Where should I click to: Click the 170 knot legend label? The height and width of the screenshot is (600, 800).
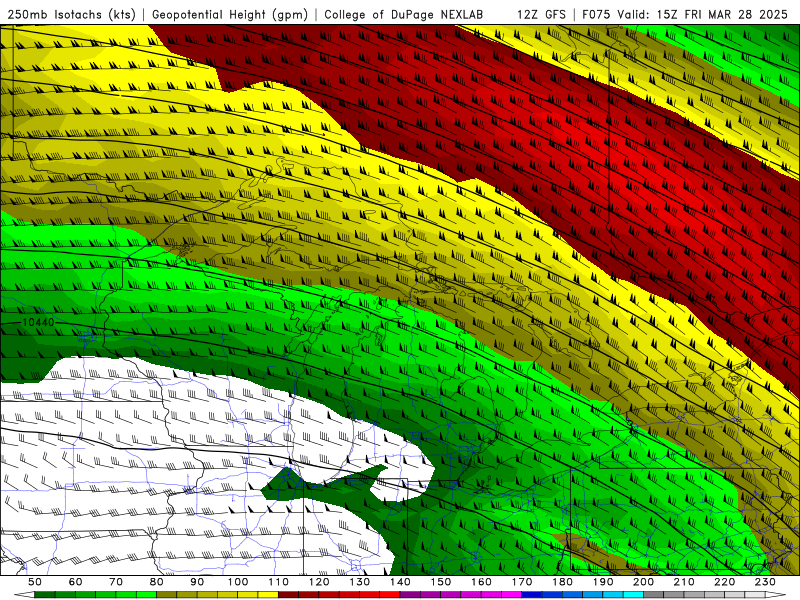522,582
